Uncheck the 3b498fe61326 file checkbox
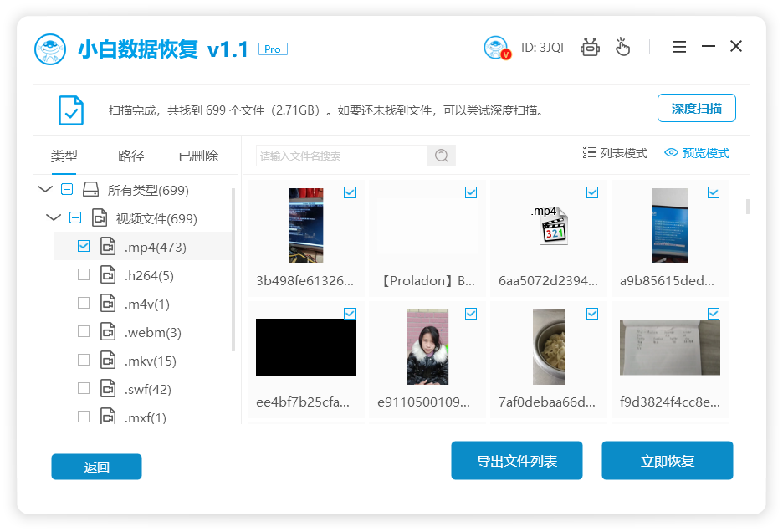This screenshot has height=532, width=783. 350,192
